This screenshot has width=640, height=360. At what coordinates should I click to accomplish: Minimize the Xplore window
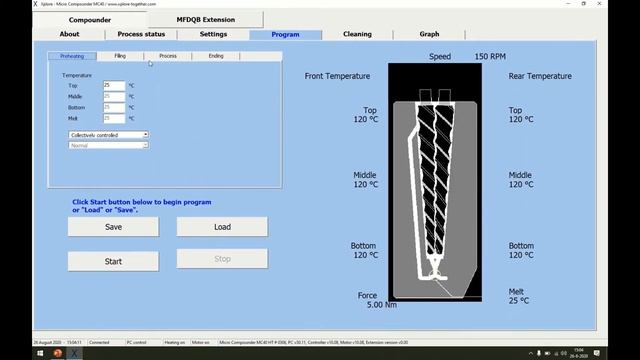point(568,4)
